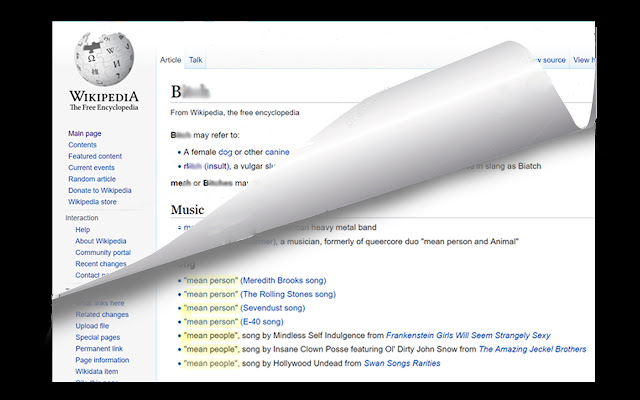
Task: View Recent changes link
Action: 100,264
